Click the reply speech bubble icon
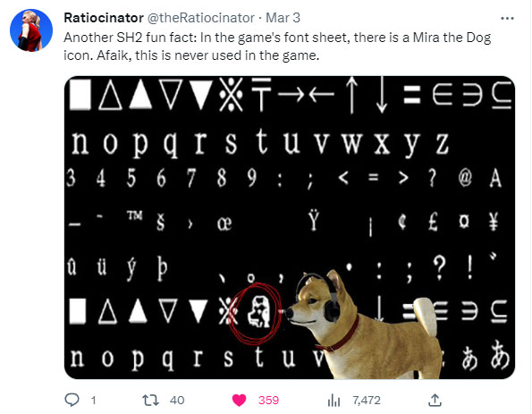This screenshot has height=414, width=532. point(72,400)
